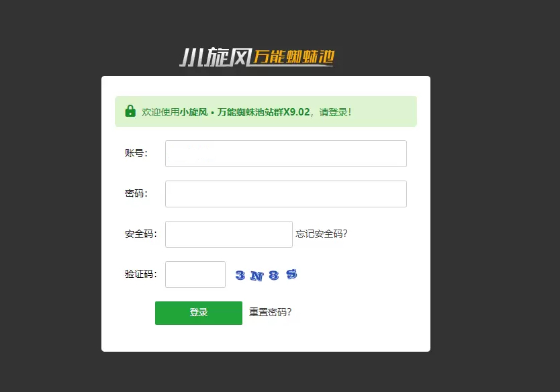The height and width of the screenshot is (392, 560).
Task: Focus the 账号 account input field
Action: (x=286, y=154)
